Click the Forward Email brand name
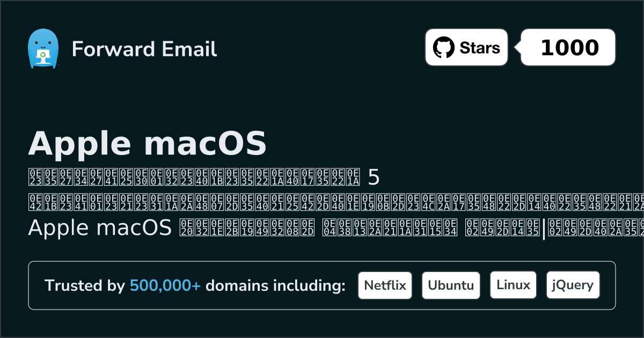 [x=144, y=49]
